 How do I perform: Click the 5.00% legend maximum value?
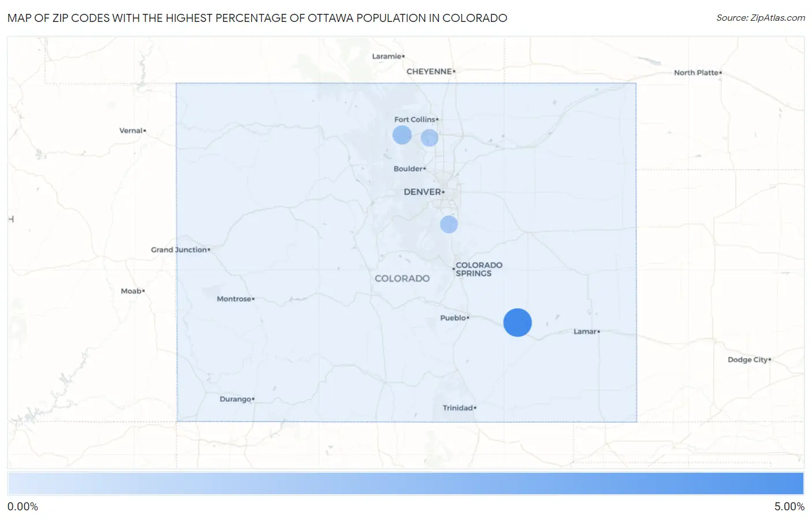(789, 506)
